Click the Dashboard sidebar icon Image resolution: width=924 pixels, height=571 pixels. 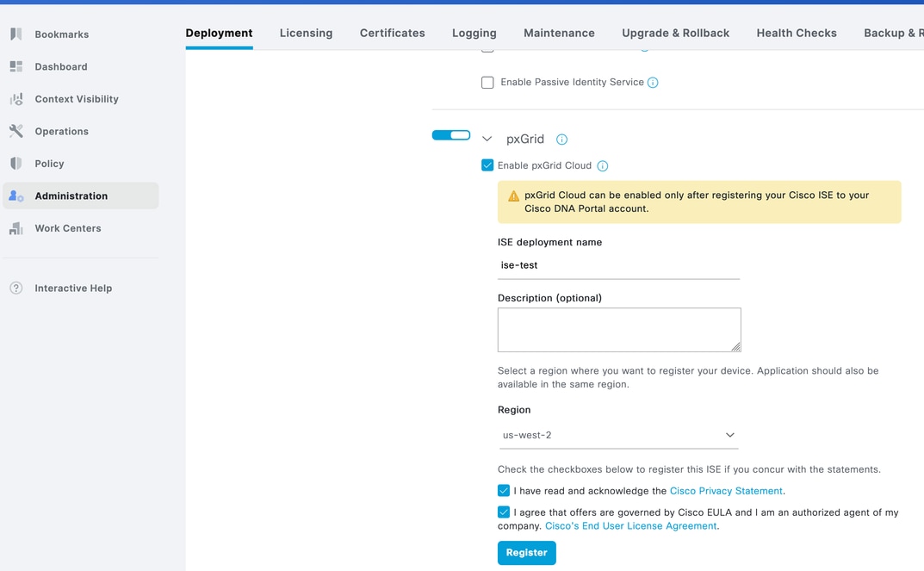[16, 66]
